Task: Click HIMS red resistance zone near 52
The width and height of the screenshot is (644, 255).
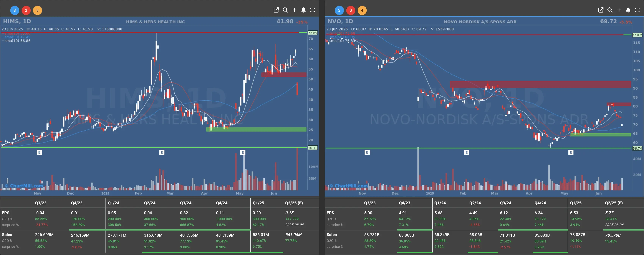Action: [x=284, y=75]
